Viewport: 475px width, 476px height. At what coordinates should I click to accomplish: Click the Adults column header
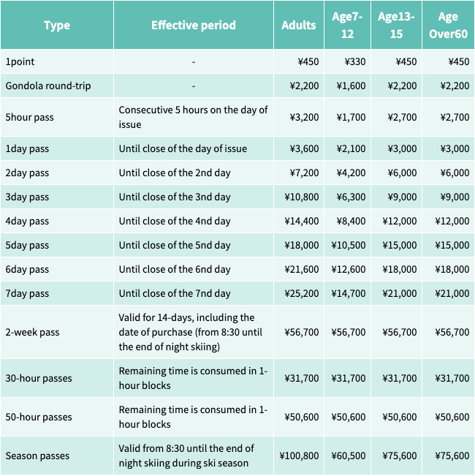tap(299, 25)
